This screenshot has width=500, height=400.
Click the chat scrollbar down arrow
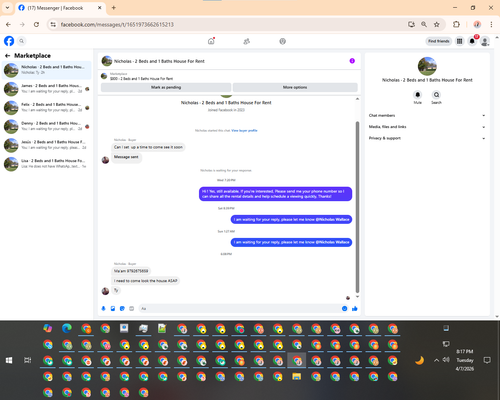pyautogui.click(x=357, y=296)
